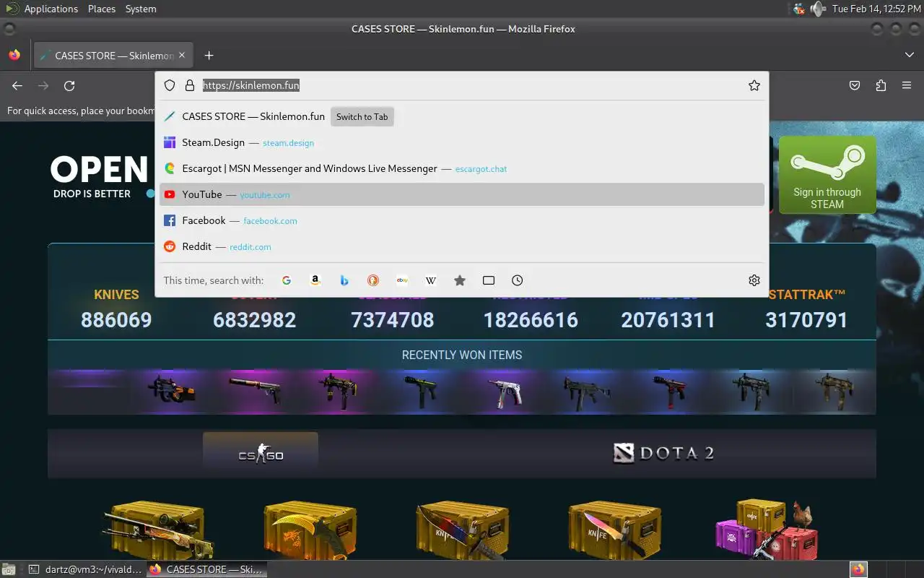Select CASES STORE browser tab
The height and width of the screenshot is (578, 924).
pos(113,56)
